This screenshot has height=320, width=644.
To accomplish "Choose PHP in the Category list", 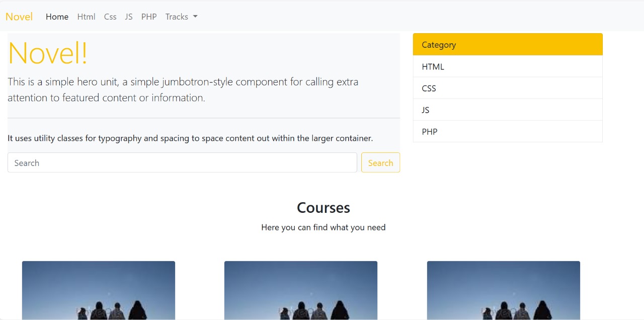I will click(508, 131).
